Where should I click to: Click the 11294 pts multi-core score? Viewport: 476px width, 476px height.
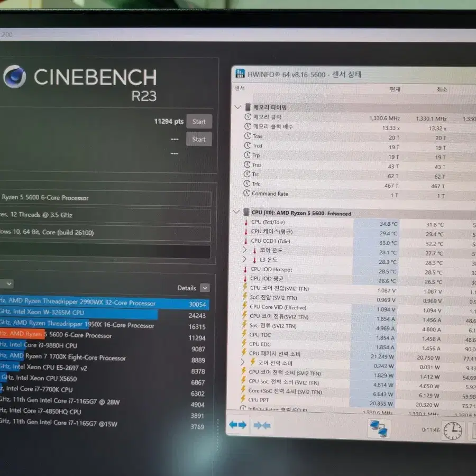click(x=169, y=122)
